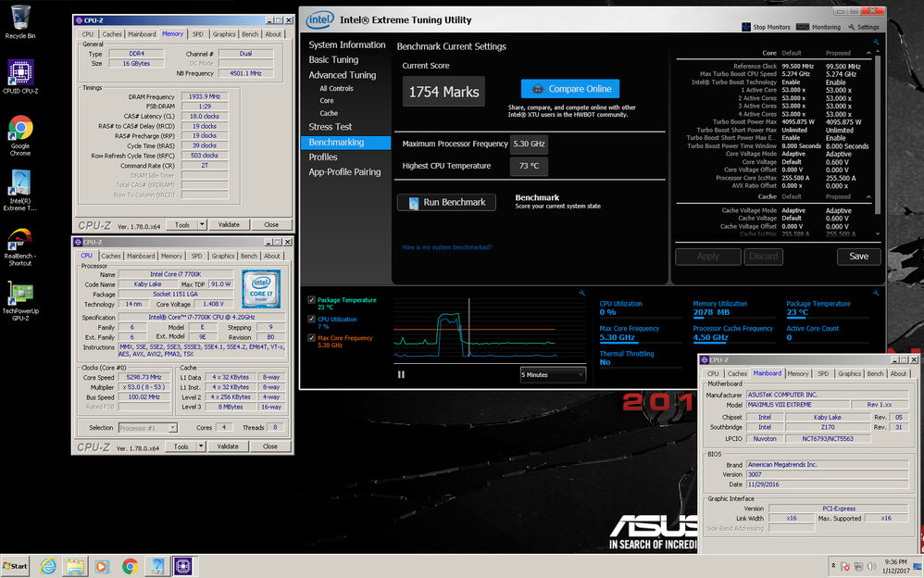Click Compare Online button
Image resolution: width=924 pixels, height=578 pixels.
(569, 89)
